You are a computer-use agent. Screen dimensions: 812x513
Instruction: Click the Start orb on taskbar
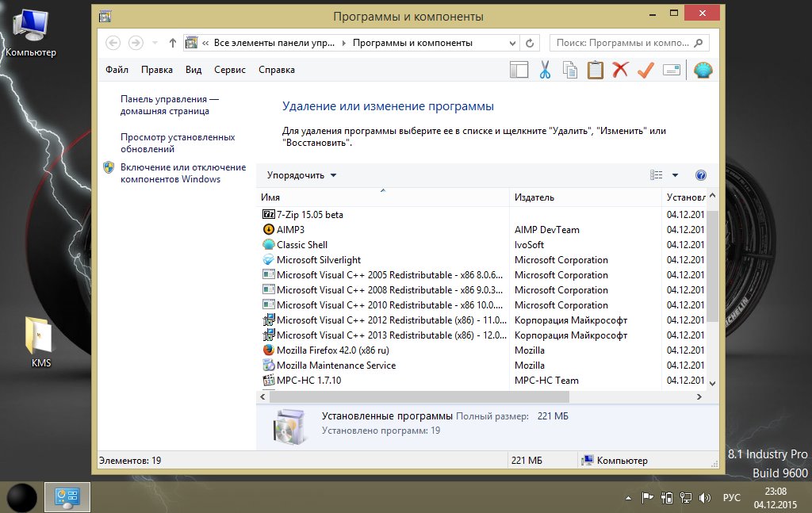pyautogui.click(x=21, y=497)
